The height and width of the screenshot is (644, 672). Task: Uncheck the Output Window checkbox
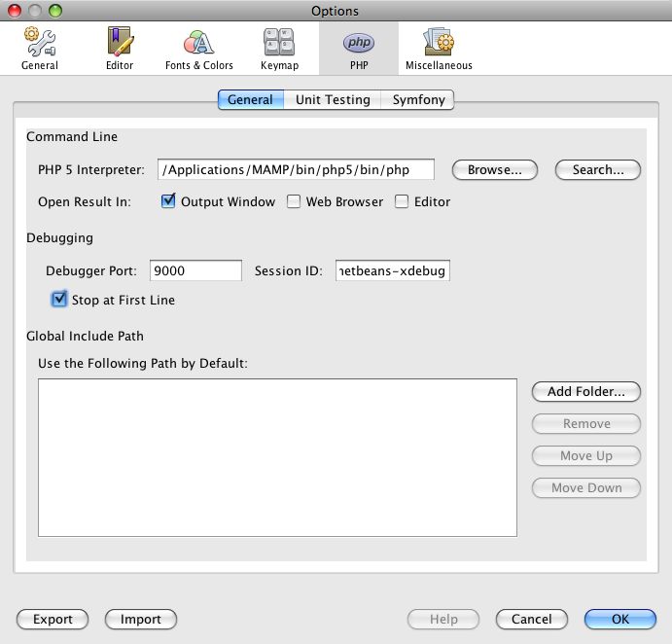(x=166, y=202)
